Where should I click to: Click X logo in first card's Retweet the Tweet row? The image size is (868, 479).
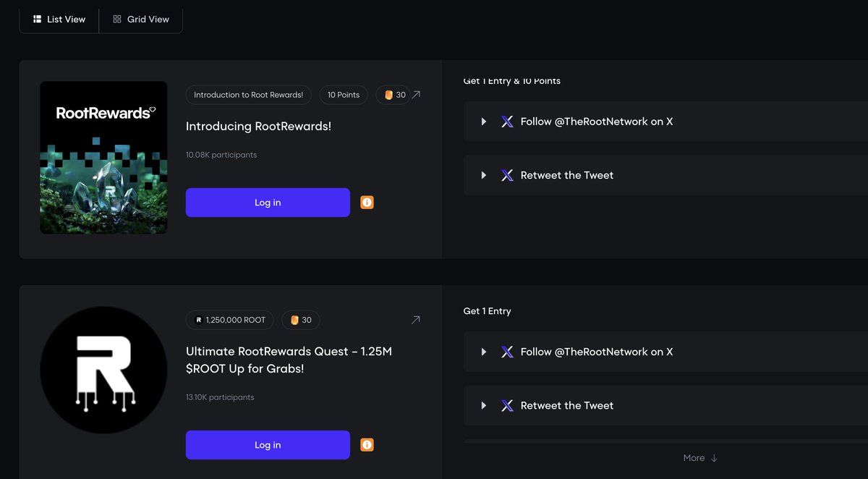(x=507, y=175)
